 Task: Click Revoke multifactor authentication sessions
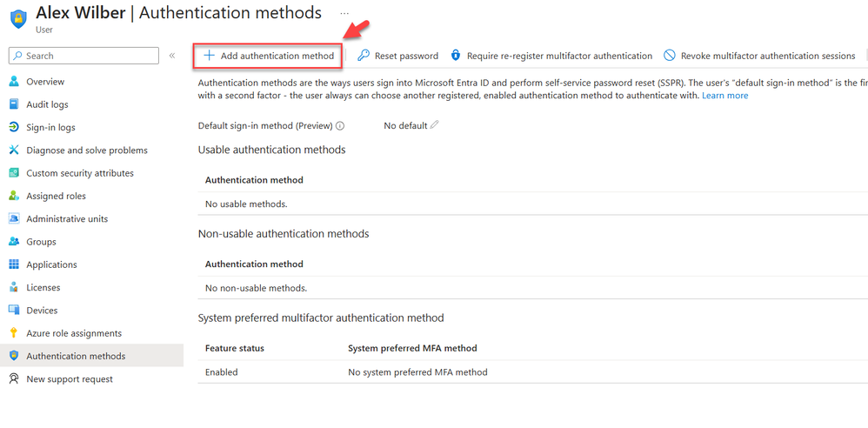[759, 56]
